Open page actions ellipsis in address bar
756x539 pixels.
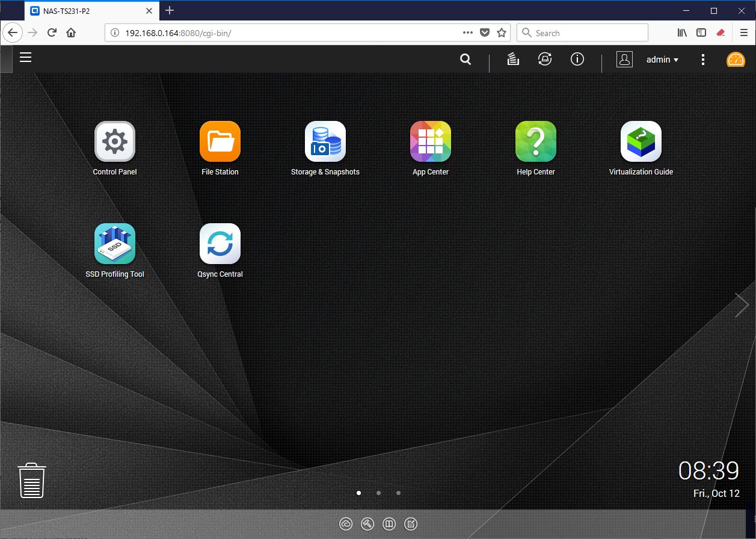(468, 33)
